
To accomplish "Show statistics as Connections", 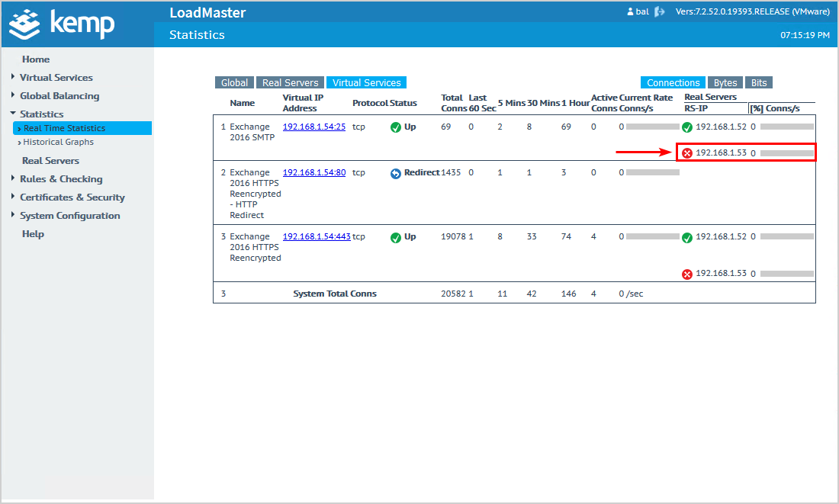I will [x=673, y=82].
